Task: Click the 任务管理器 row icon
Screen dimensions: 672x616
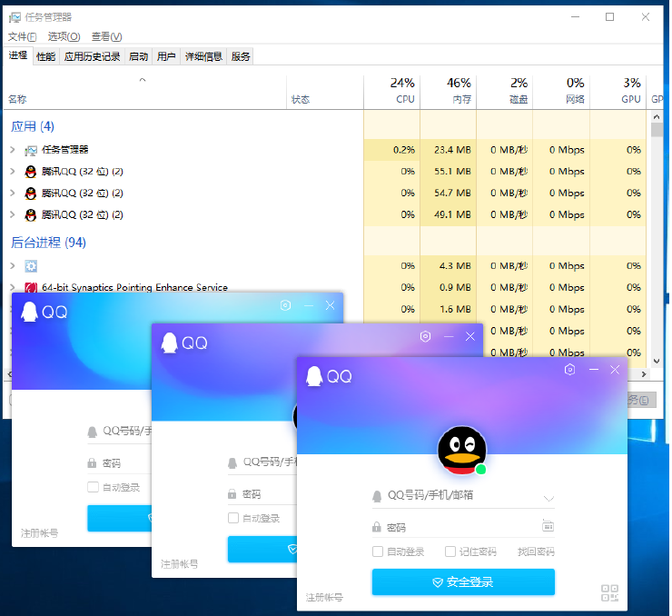Action: coord(31,151)
